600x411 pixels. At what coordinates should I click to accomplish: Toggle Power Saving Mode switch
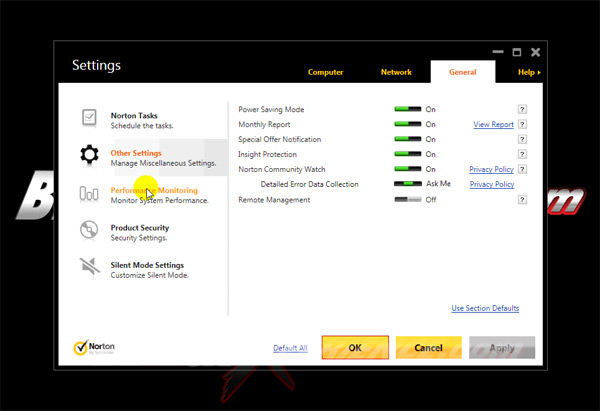point(408,109)
